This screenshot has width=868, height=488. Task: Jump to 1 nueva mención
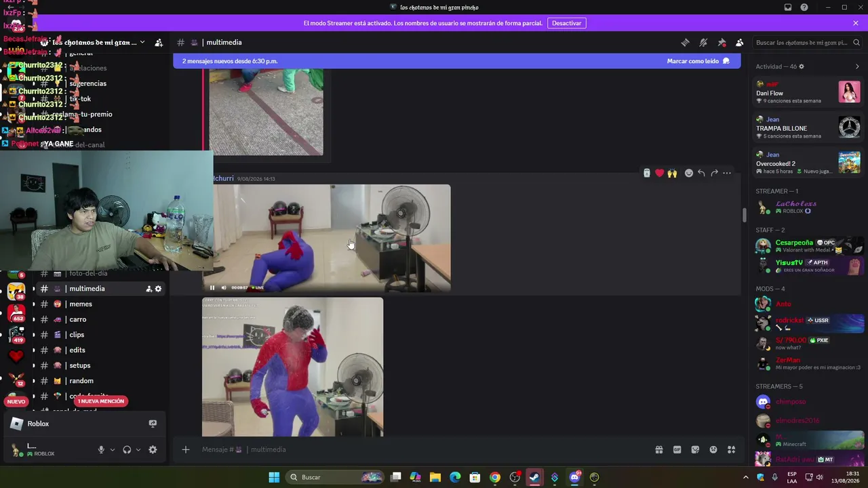pyautogui.click(x=101, y=401)
